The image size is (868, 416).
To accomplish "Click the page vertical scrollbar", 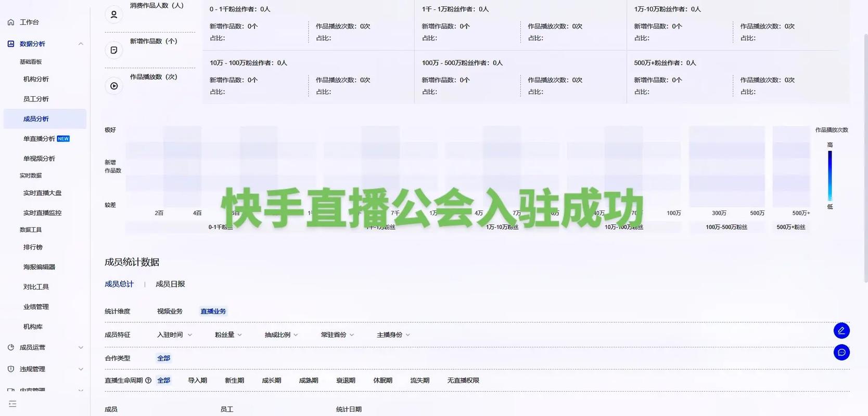I will pos(865,159).
